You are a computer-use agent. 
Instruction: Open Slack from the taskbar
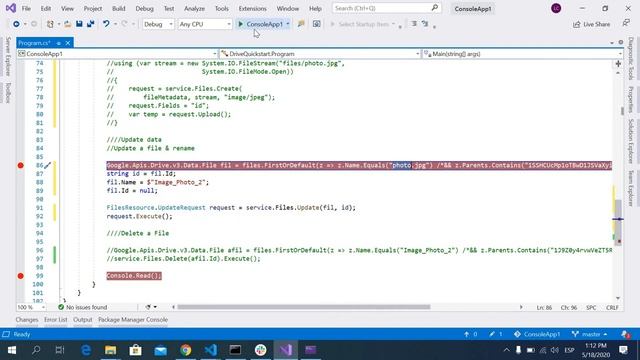pyautogui.click(x=260, y=350)
